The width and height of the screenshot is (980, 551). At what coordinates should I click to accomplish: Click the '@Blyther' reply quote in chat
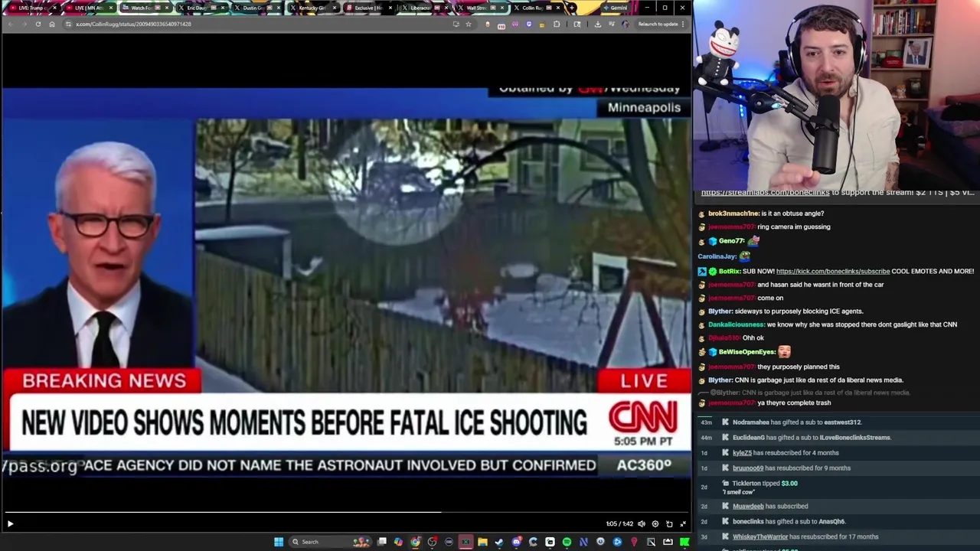coord(810,393)
